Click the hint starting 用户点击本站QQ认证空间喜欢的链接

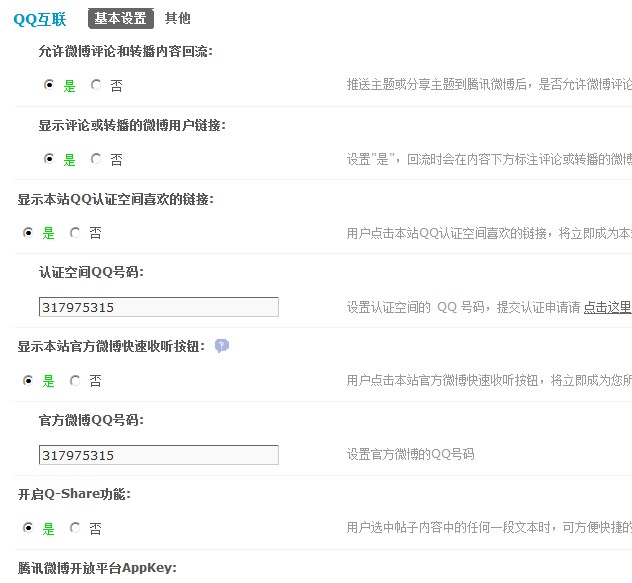point(489,233)
